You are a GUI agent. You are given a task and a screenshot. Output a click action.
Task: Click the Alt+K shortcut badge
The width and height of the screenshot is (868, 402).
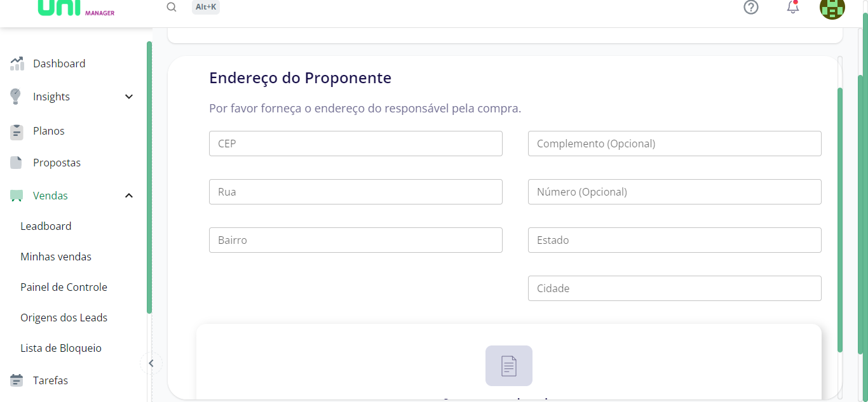pyautogui.click(x=205, y=7)
